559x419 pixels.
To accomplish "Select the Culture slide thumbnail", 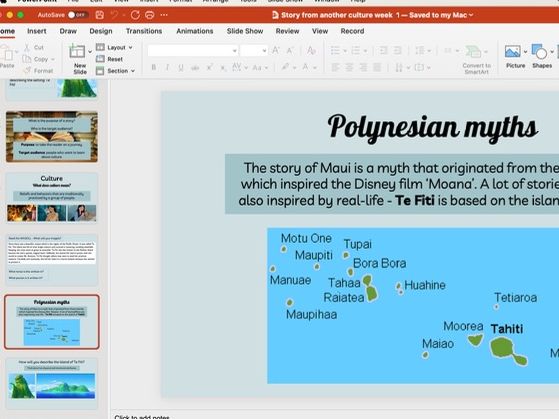I will point(52,198).
